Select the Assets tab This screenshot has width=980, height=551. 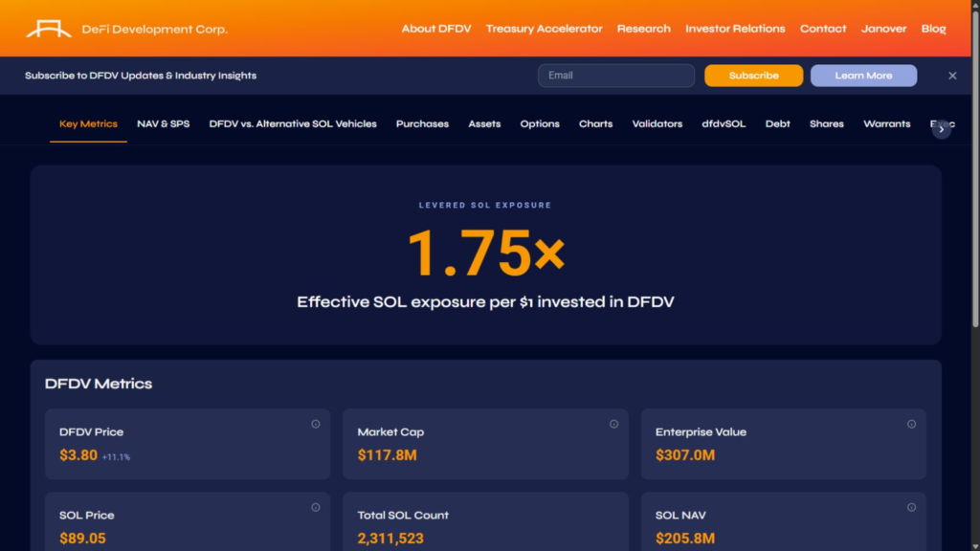point(484,123)
